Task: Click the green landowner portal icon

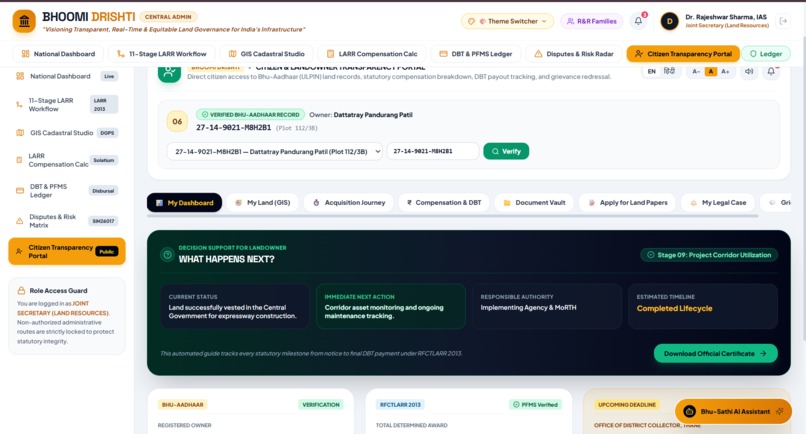Action: pyautogui.click(x=169, y=73)
